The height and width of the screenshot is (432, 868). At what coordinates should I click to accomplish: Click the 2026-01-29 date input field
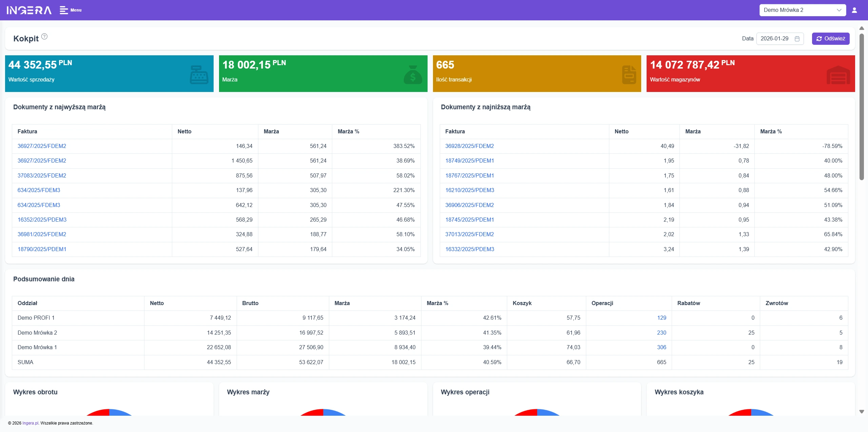tap(774, 39)
